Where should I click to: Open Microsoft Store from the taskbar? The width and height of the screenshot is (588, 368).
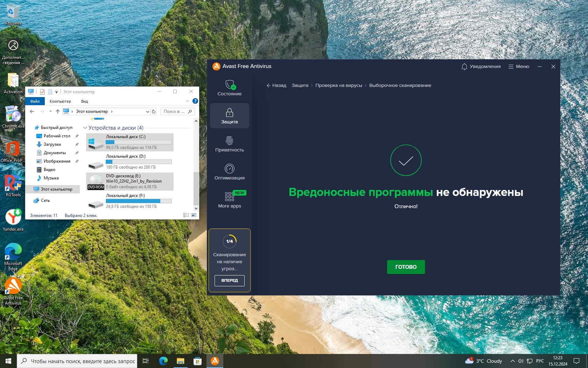coord(198,361)
